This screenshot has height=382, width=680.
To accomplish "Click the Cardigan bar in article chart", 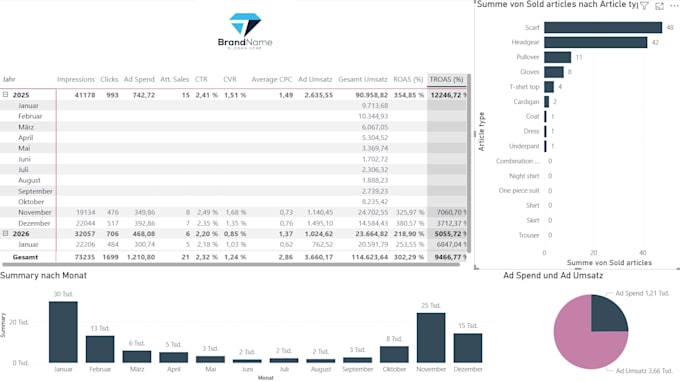I will [x=546, y=101].
